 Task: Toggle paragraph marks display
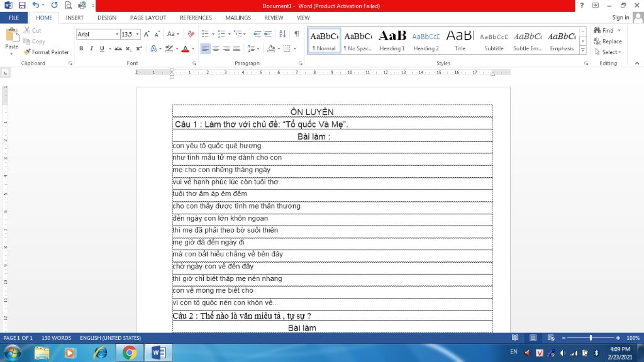click(x=297, y=35)
